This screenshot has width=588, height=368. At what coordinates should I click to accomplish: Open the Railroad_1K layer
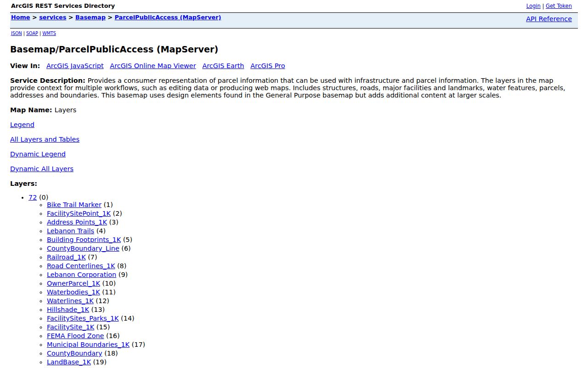click(x=66, y=257)
